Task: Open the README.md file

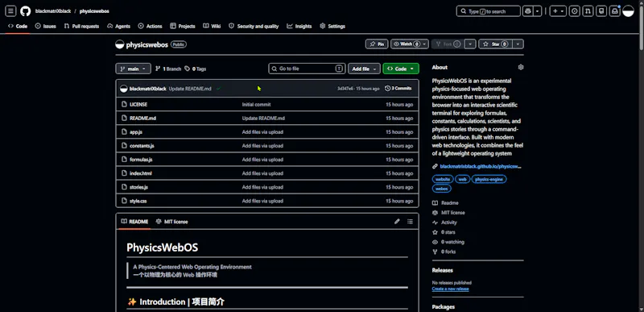Action: point(143,118)
